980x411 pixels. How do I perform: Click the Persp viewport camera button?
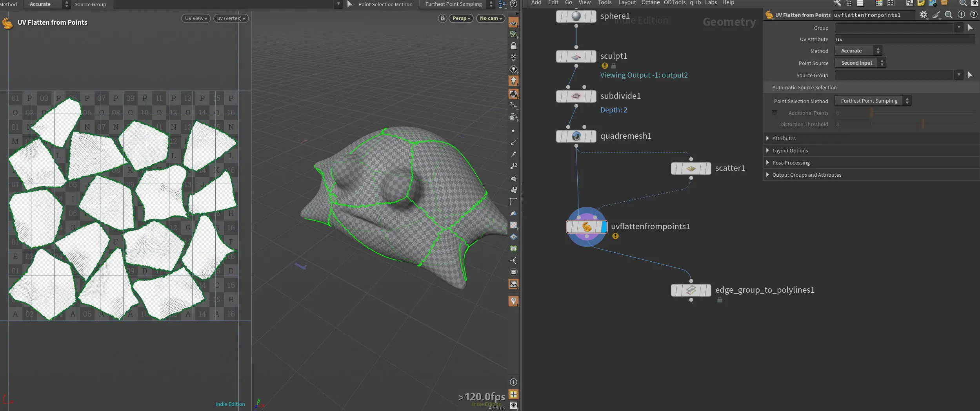(x=461, y=18)
